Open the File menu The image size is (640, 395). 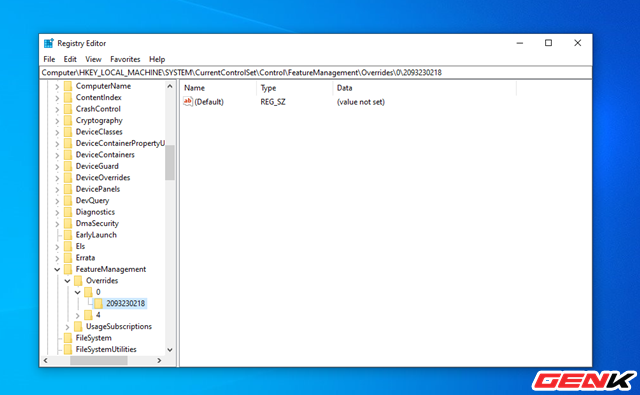click(49, 59)
